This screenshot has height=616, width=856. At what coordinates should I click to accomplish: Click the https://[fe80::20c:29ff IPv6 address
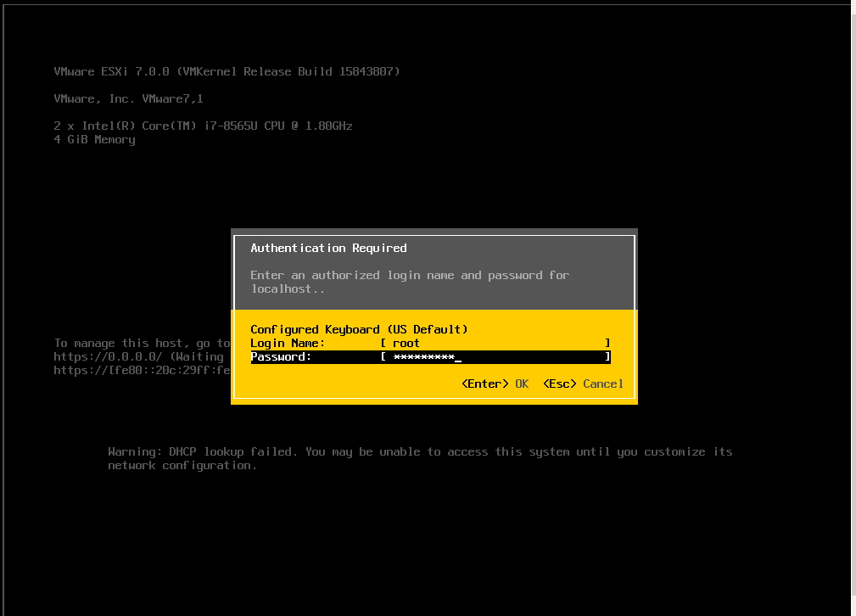tap(142, 370)
